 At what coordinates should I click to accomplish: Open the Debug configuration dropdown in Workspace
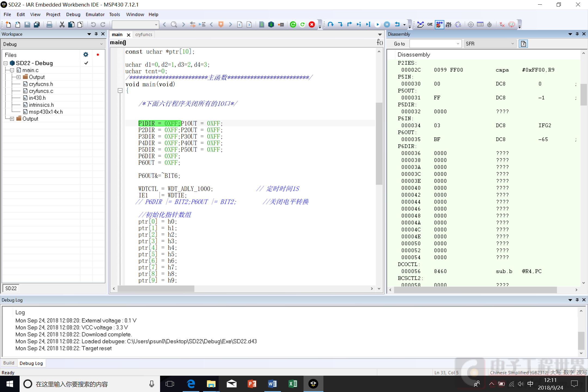(x=53, y=44)
